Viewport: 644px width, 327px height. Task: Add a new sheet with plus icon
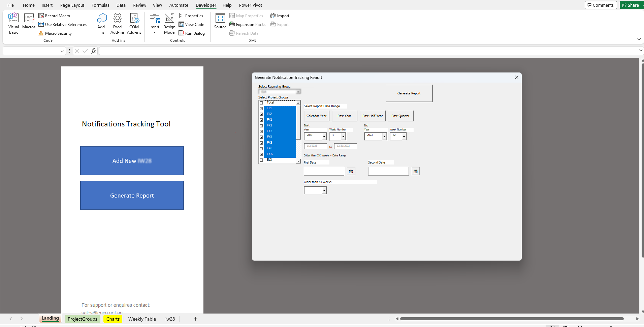(x=195, y=319)
